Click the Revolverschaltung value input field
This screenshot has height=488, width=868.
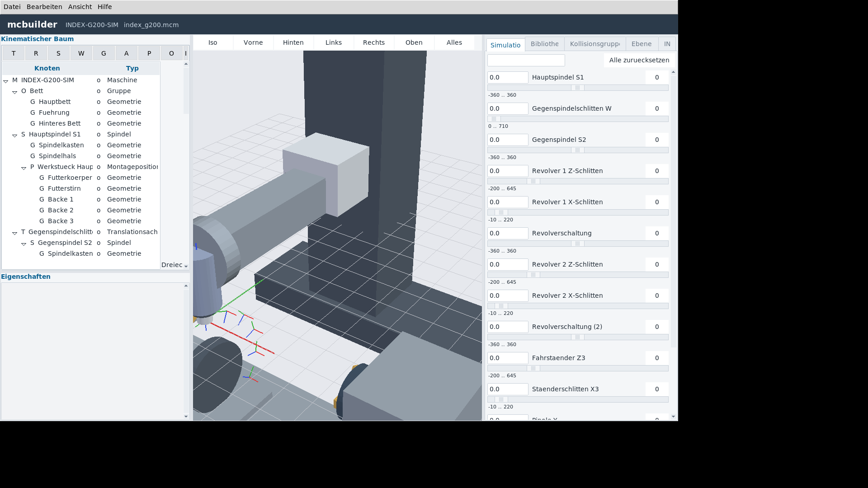pos(508,233)
